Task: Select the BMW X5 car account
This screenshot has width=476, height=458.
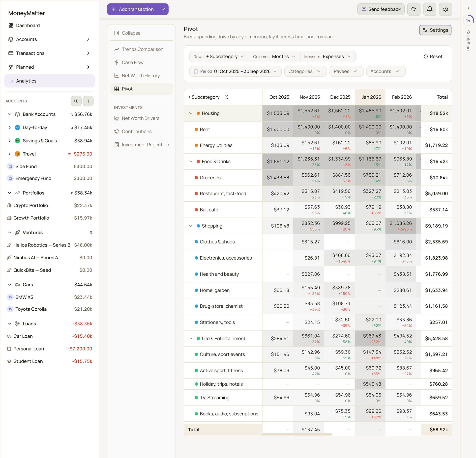Action: click(x=50, y=297)
